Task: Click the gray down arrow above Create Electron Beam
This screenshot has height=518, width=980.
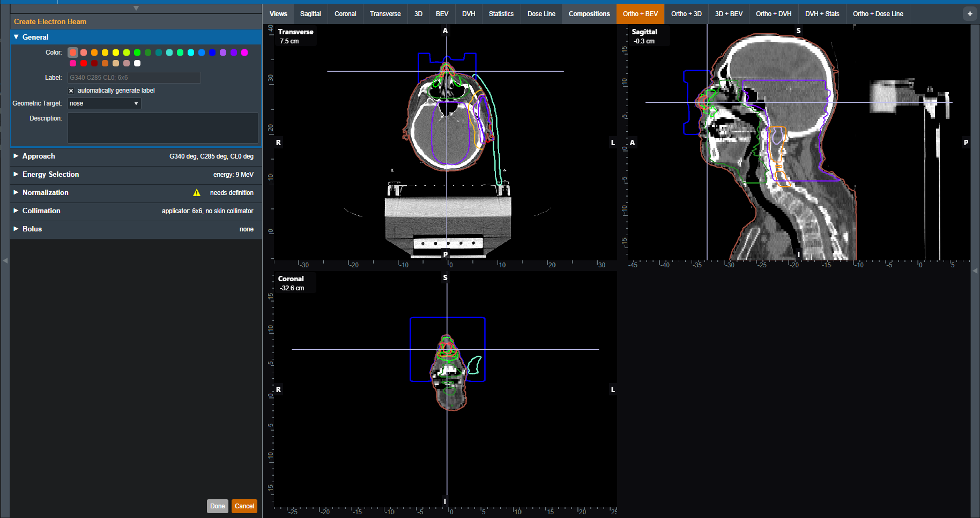Action: tap(136, 8)
